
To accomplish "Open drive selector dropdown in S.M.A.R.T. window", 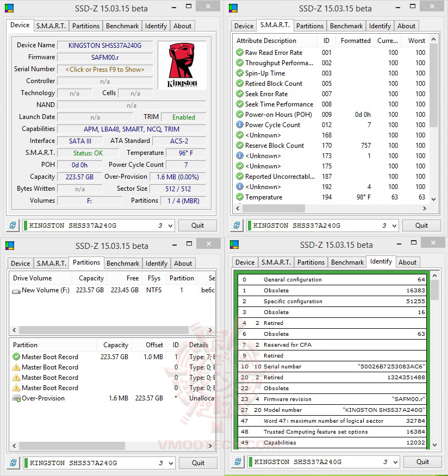I will (394, 226).
